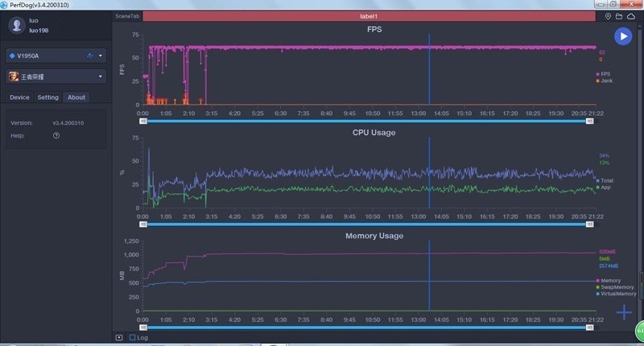
Task: Switch to the About tab
Action: point(76,97)
